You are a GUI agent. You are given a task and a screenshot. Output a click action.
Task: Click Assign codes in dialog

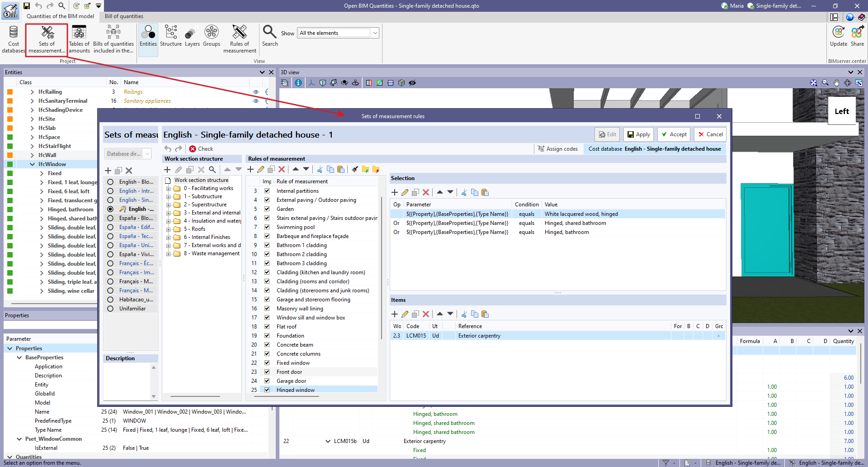coord(558,149)
